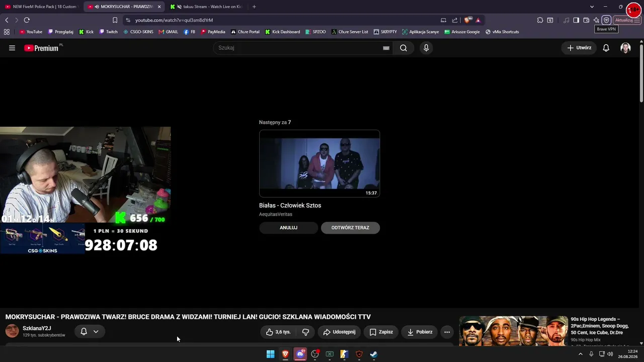Open site settings icon in address bar
The width and height of the screenshot is (644, 362).
click(128, 20)
